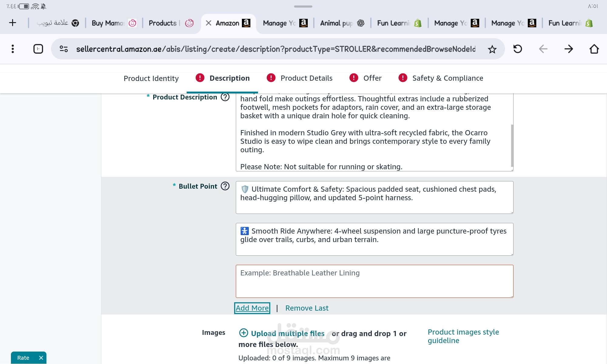Focus the empty third bullet point field
This screenshot has width=607, height=364.
pyautogui.click(x=375, y=281)
